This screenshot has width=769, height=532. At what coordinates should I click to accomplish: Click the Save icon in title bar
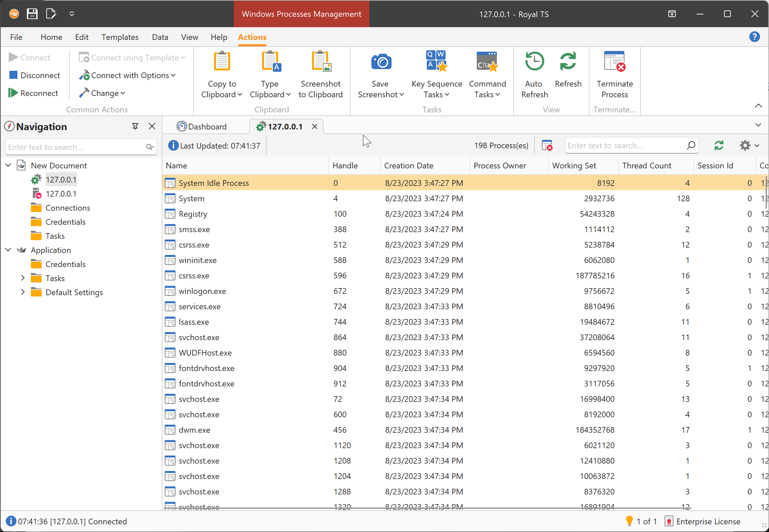pos(32,14)
